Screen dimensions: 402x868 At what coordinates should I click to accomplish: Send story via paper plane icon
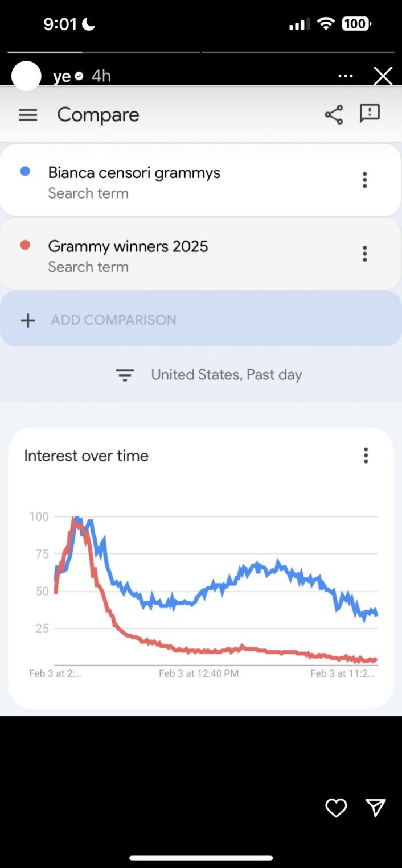[375, 808]
